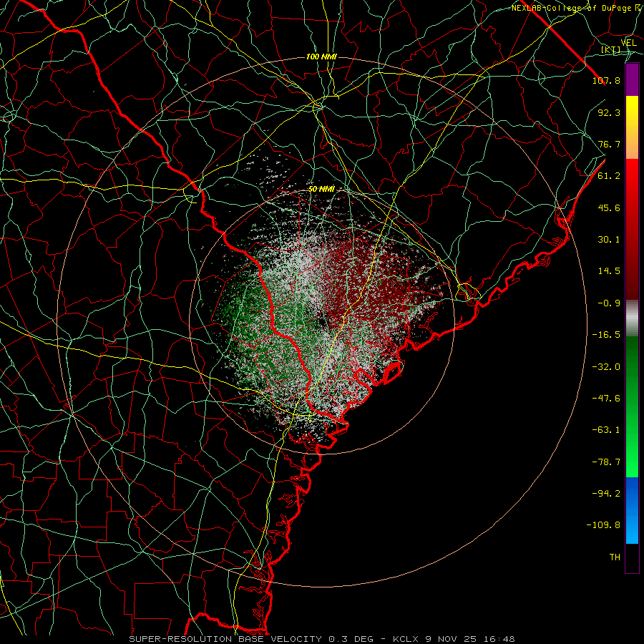
Task: Pick the 14.5 legend value
Action: click(609, 271)
